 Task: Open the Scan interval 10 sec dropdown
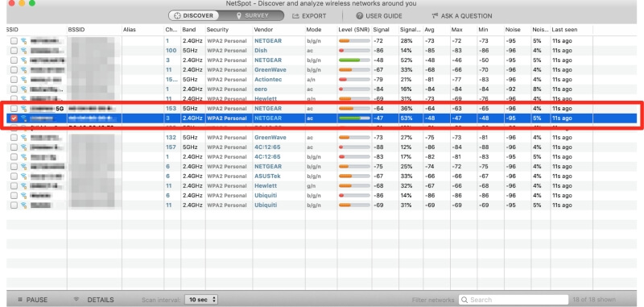point(201,300)
